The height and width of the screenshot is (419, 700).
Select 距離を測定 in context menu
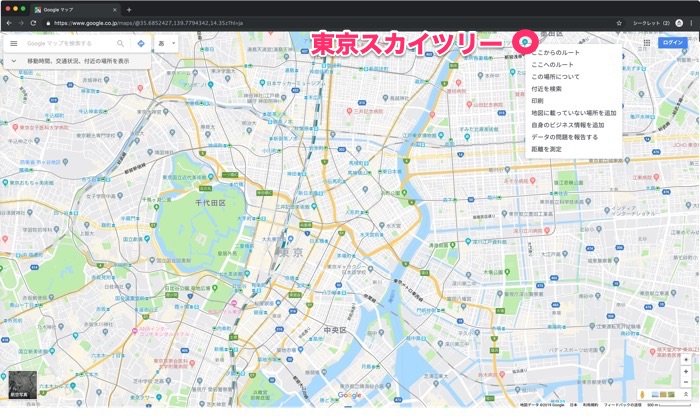546,149
